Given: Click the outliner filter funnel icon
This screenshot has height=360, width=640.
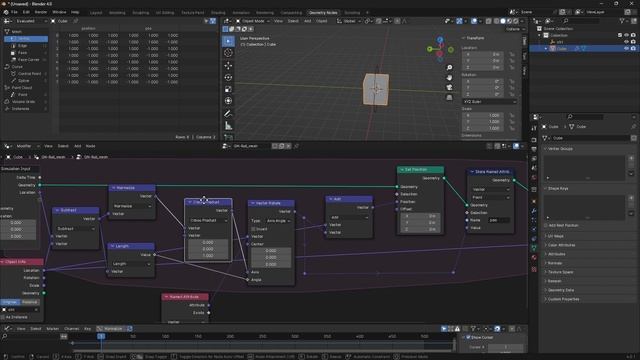Looking at the screenshot, I should pyautogui.click(x=622, y=21).
